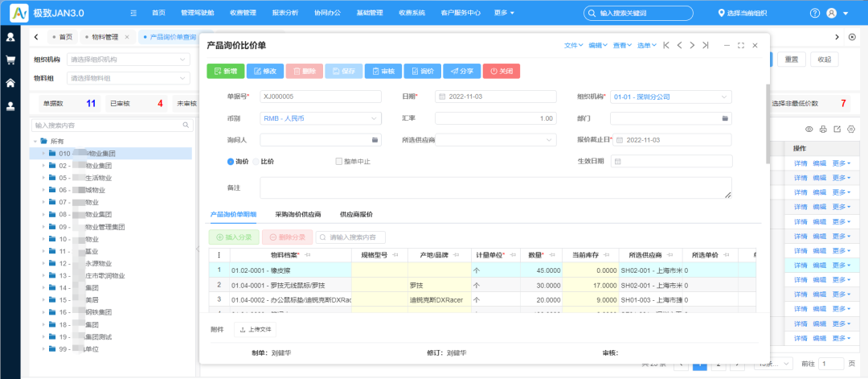Screen dimensions: 868x379
Task: Pin the 物料档案 column header
Action: tap(307, 255)
